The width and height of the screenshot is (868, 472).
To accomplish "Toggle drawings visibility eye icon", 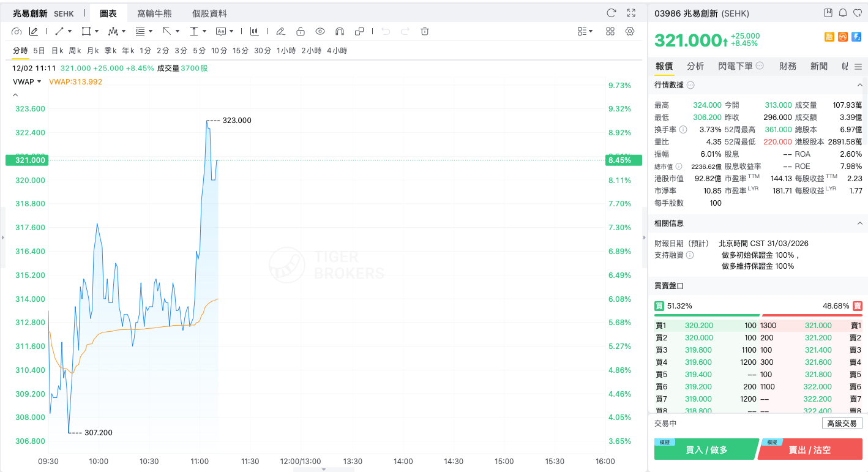I will point(320,31).
